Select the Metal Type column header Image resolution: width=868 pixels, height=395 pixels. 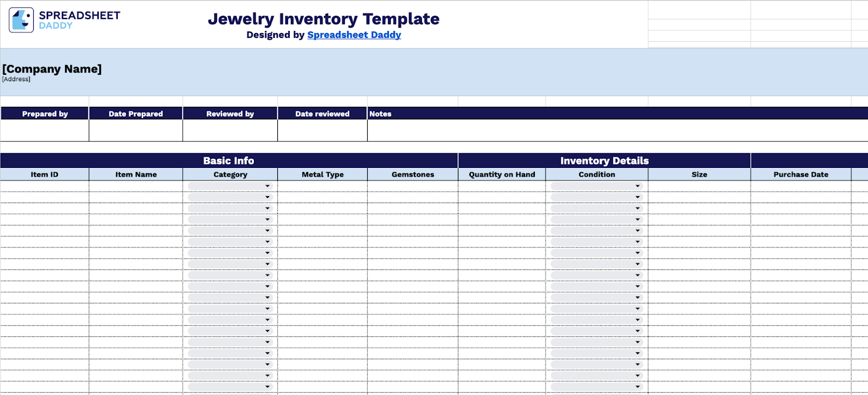point(322,174)
